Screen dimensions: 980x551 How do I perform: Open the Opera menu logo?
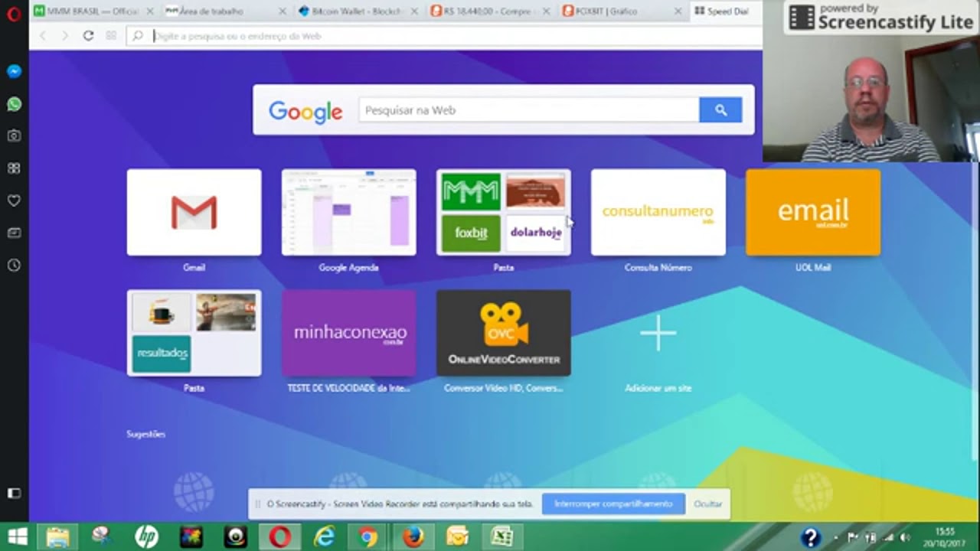tap(14, 13)
